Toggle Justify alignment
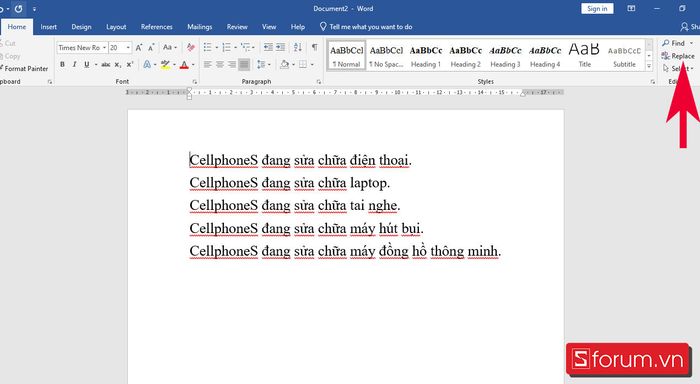 pyautogui.click(x=244, y=65)
